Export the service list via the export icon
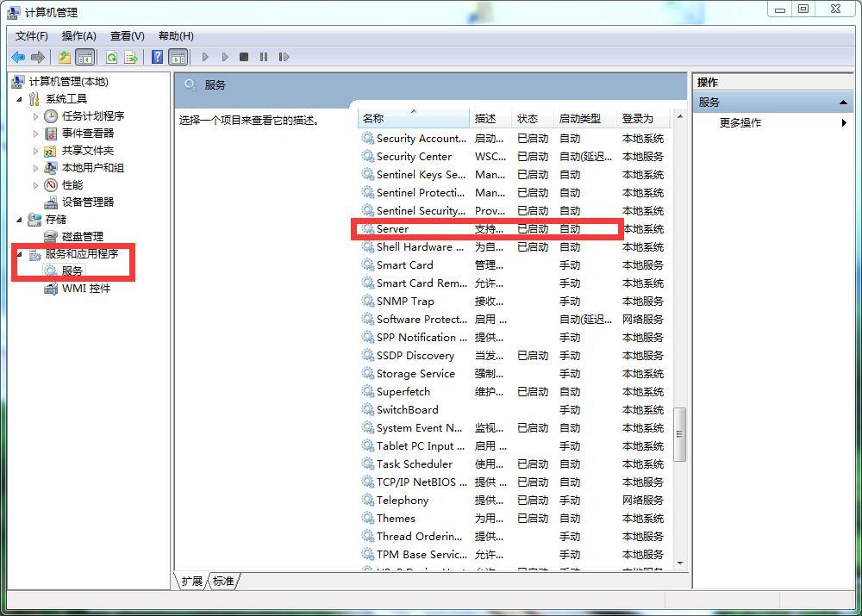The width and height of the screenshot is (862, 616). click(131, 57)
